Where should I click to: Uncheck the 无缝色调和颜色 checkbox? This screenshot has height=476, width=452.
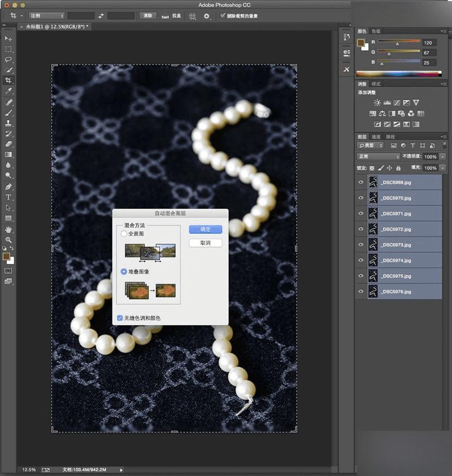120,318
